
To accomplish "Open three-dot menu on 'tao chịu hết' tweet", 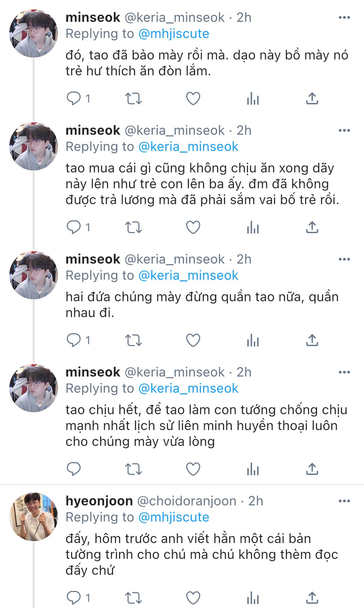I will (344, 372).
